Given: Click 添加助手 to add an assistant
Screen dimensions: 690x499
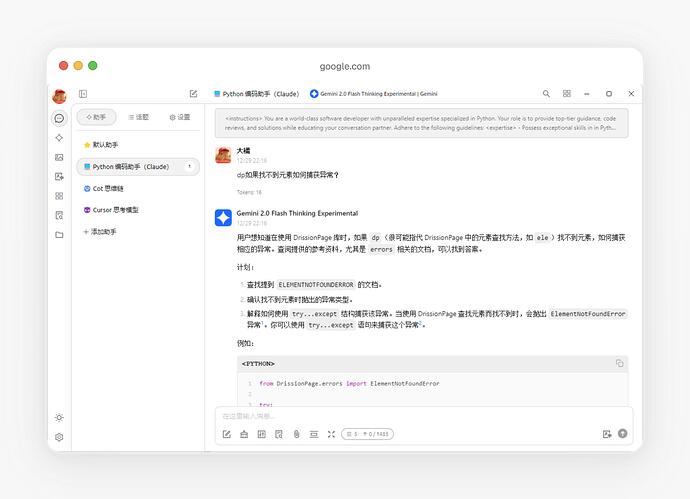Looking at the screenshot, I should click(100, 231).
